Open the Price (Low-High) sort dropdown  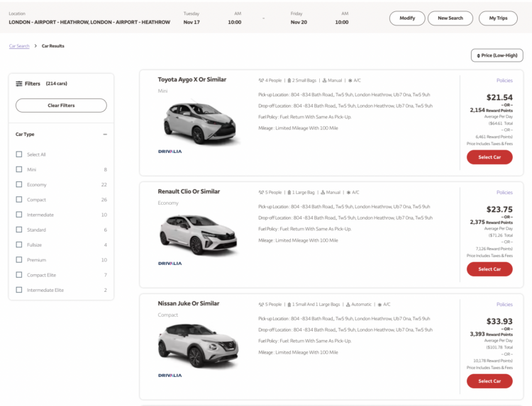(497, 55)
